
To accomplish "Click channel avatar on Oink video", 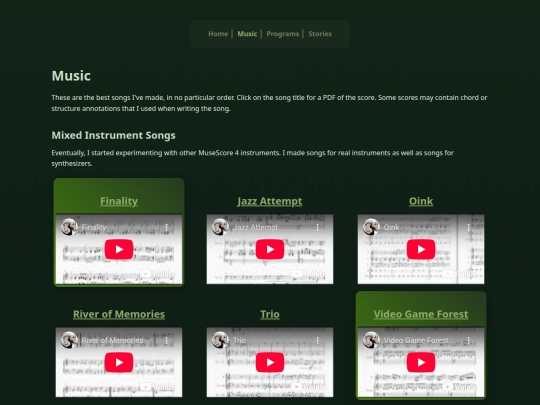I will (371, 227).
